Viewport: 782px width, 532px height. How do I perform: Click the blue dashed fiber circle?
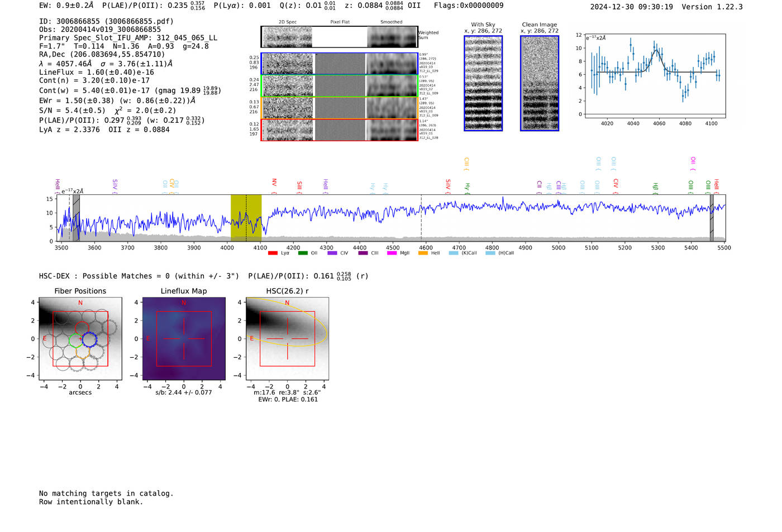pos(89,339)
